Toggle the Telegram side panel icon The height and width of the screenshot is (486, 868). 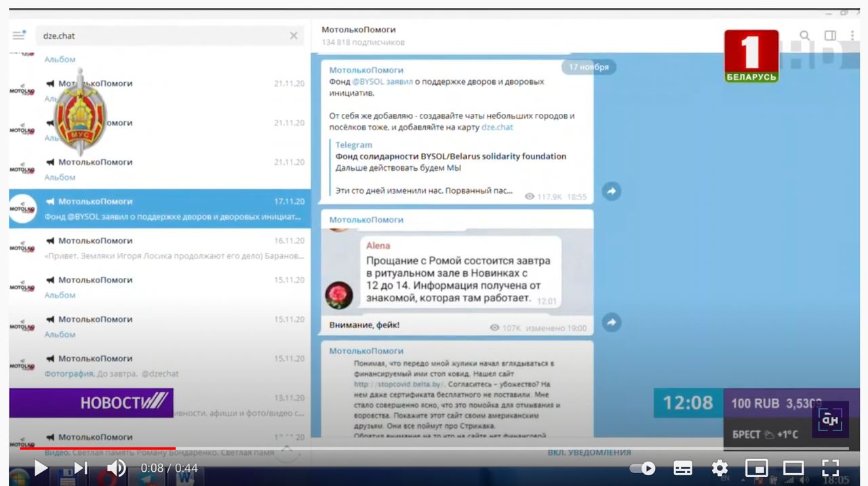830,36
